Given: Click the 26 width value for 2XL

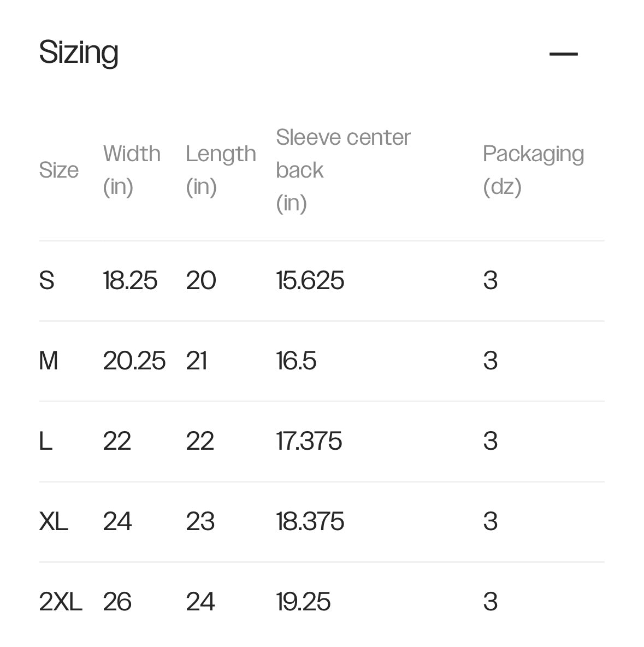Looking at the screenshot, I should pos(117,602).
